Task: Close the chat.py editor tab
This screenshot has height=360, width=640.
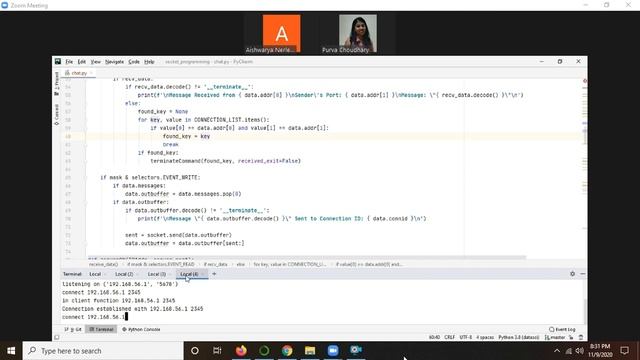Action: [91, 73]
